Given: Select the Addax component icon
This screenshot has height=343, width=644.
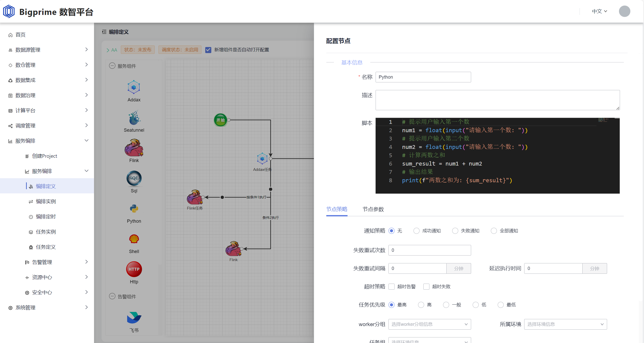Looking at the screenshot, I should pos(134,87).
